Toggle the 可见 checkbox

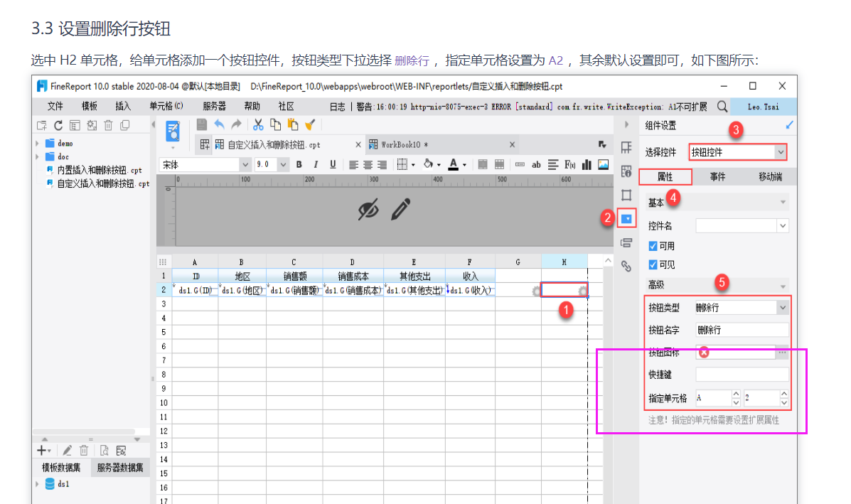(x=653, y=264)
